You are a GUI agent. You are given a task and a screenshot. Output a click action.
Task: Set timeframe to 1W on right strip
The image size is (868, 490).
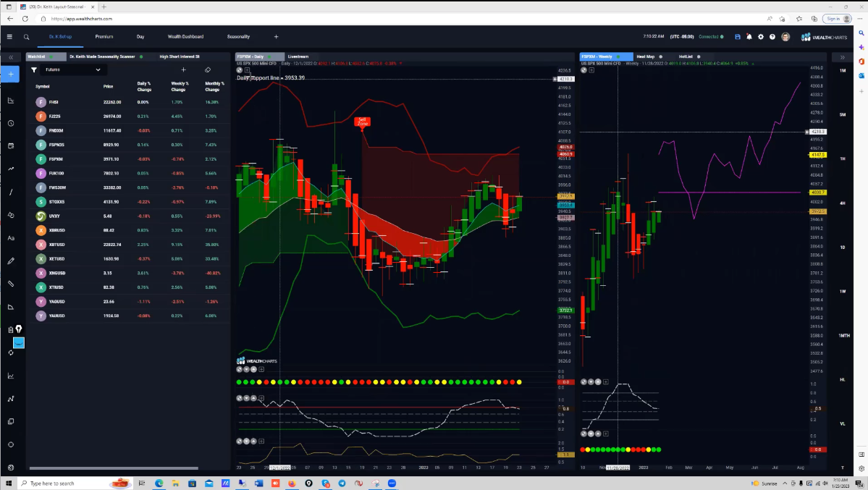pos(843,291)
